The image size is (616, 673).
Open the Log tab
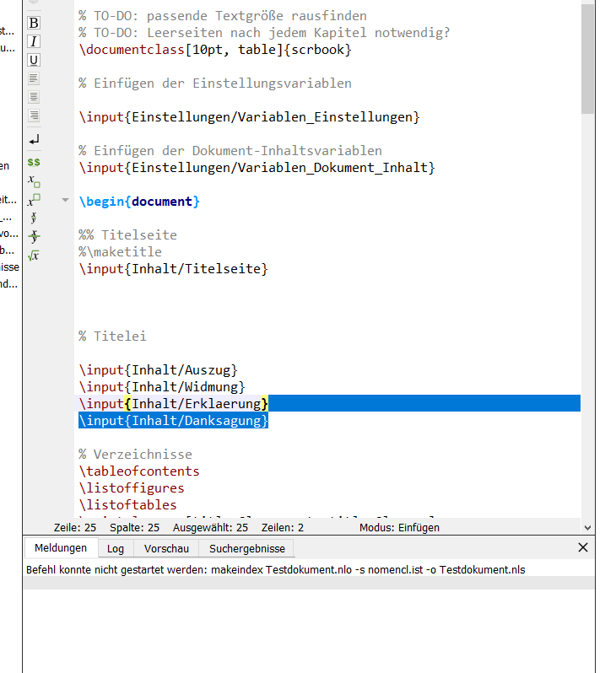tap(116, 548)
